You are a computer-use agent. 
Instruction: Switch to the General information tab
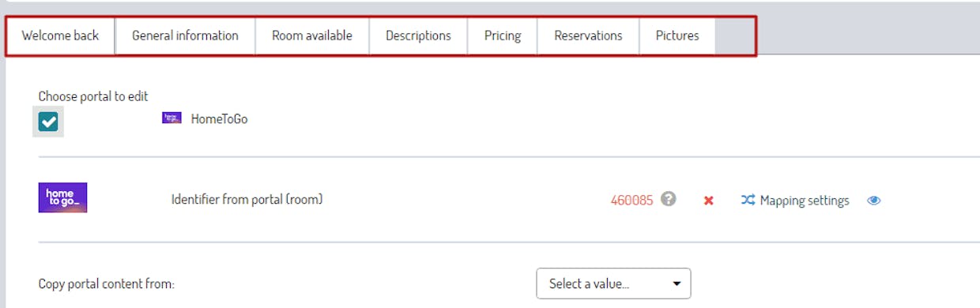[185, 36]
